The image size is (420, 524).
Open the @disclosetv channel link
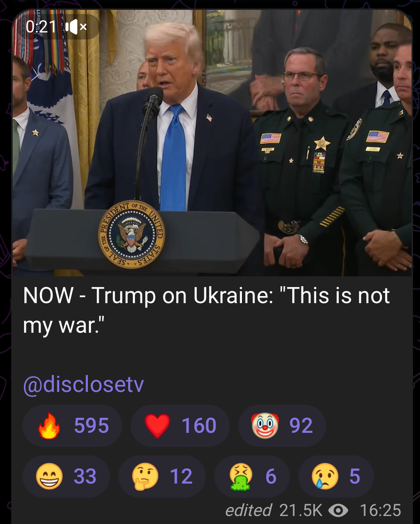(x=84, y=384)
